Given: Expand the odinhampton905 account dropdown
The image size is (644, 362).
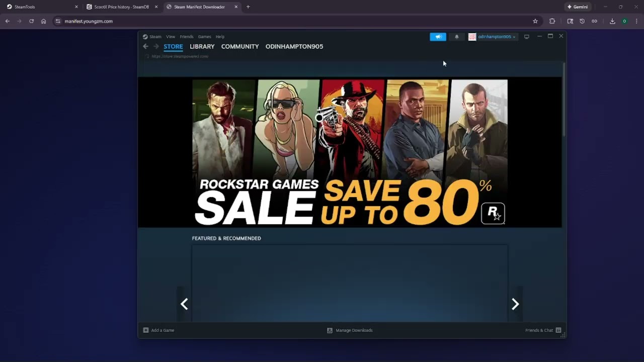Looking at the screenshot, I should pyautogui.click(x=497, y=37).
